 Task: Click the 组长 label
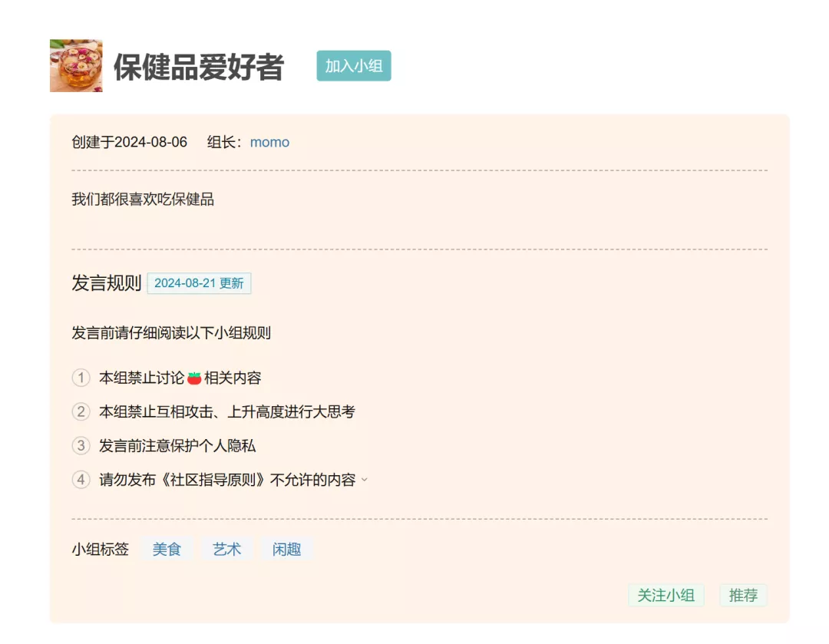224,142
